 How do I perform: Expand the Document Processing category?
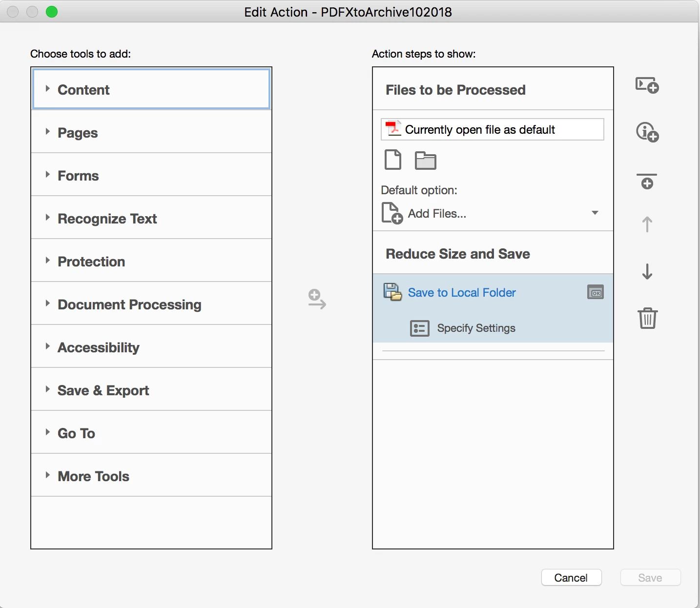click(151, 304)
